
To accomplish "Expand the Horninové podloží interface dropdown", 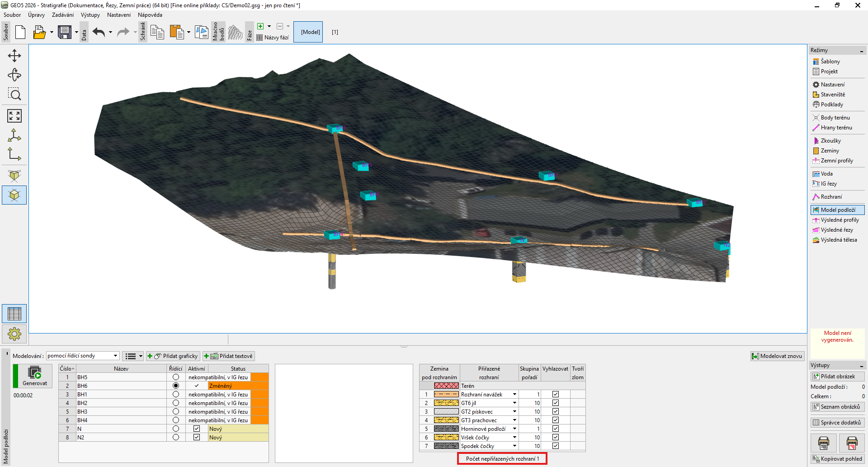I will (514, 429).
